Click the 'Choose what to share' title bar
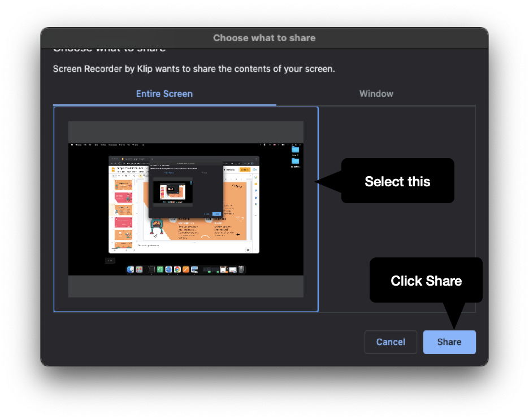 coord(264,38)
